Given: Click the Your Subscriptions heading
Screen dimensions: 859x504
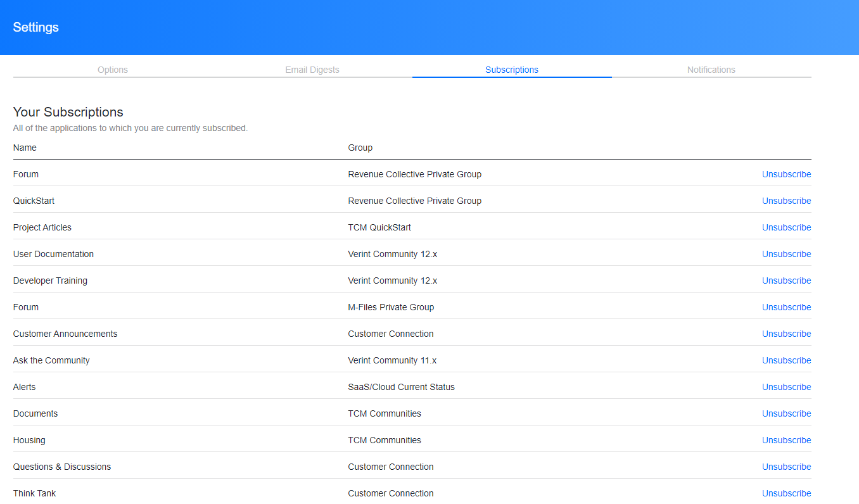Looking at the screenshot, I should (x=68, y=112).
